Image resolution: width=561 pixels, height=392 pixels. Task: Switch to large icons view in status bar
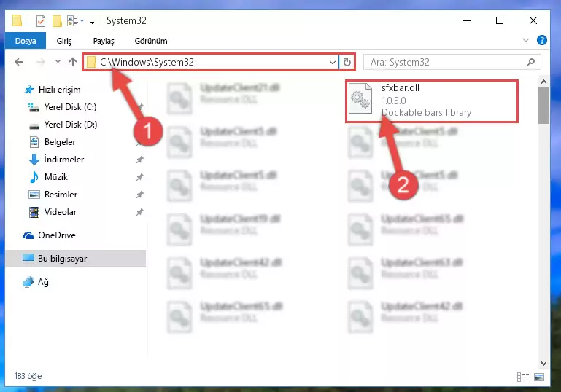(539, 377)
